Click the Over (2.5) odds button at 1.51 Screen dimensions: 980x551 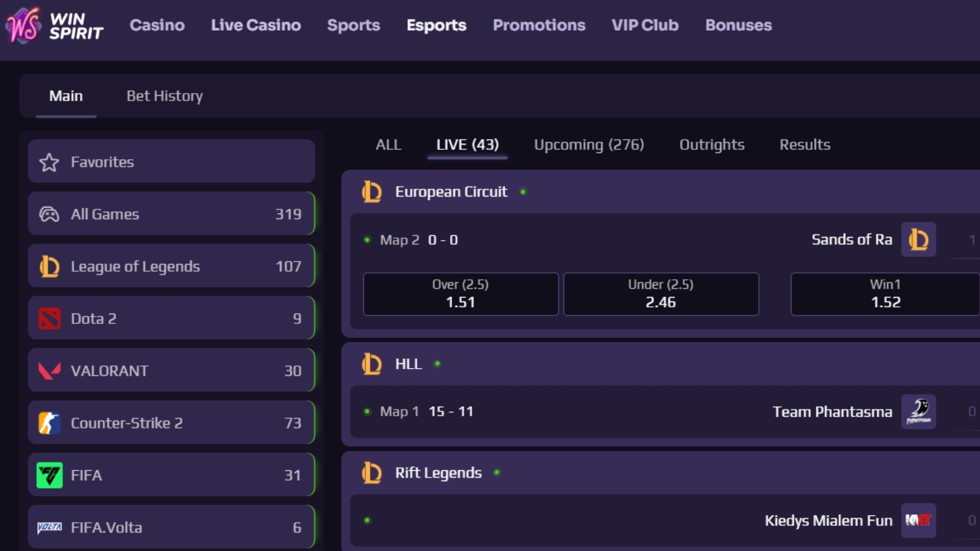pyautogui.click(x=460, y=294)
